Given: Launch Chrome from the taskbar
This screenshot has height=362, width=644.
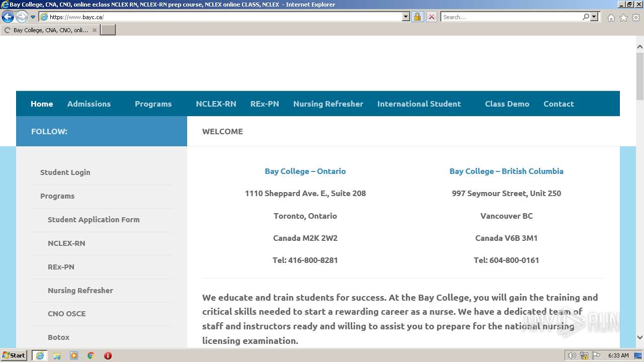Looking at the screenshot, I should coord(91,355).
